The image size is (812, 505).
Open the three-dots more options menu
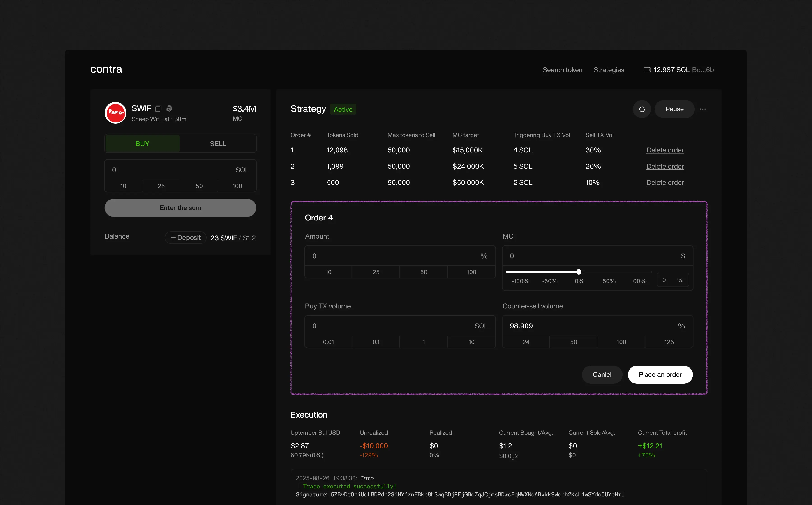tap(703, 109)
